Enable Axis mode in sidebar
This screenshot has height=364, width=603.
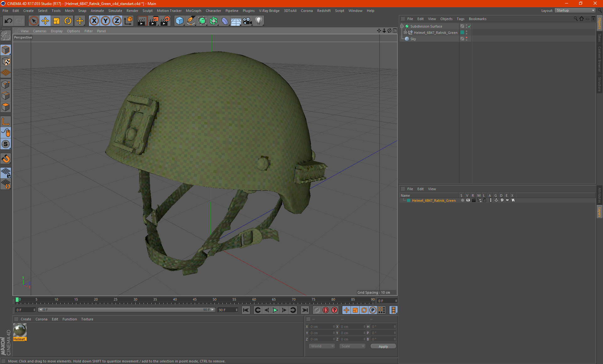[6, 121]
